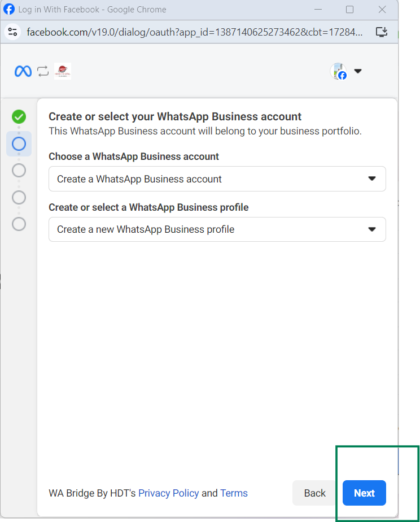Select the current highlighted blue step circle
420x522 pixels.
(19, 144)
